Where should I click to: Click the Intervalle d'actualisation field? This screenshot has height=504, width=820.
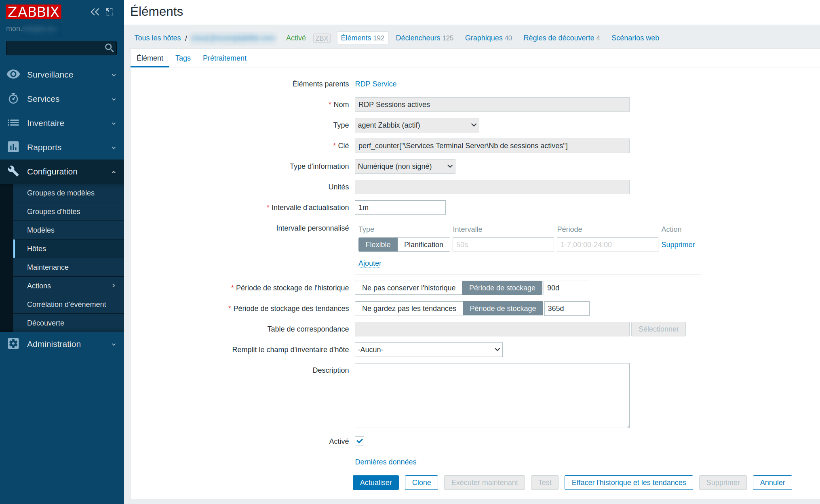[400, 208]
